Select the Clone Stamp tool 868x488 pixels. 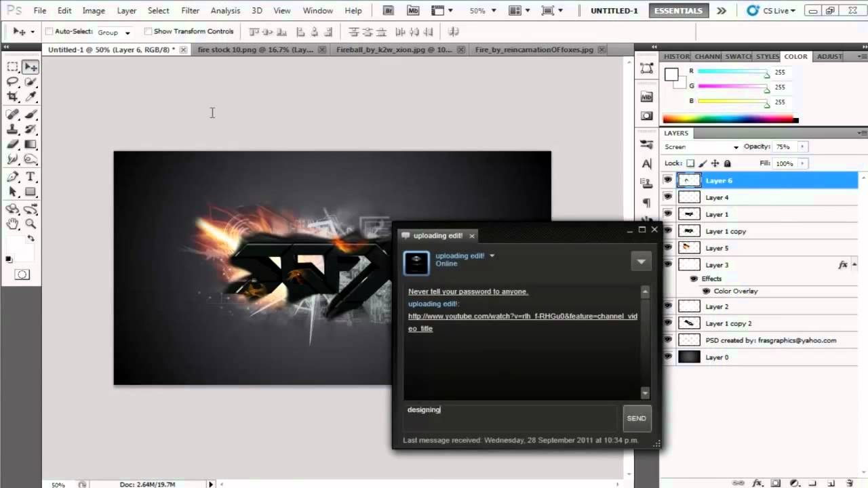tap(12, 129)
